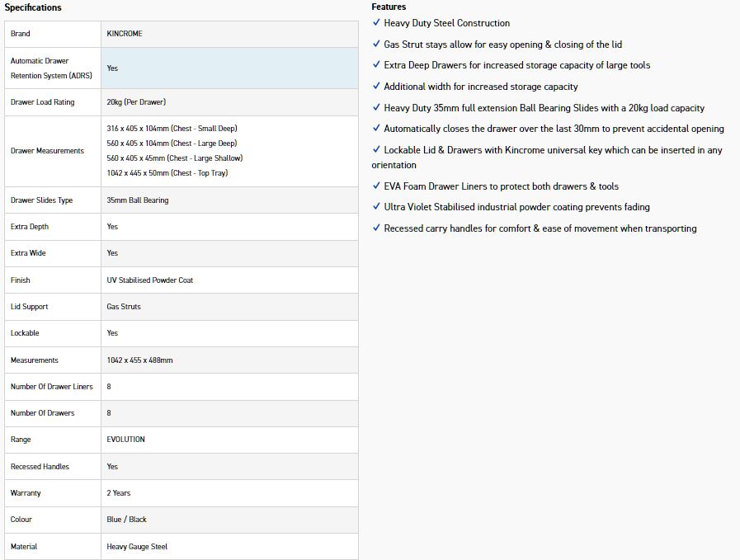Image resolution: width=740 pixels, height=560 pixels.
Task: Click the 'EVOLUTION' range value
Action: click(126, 440)
